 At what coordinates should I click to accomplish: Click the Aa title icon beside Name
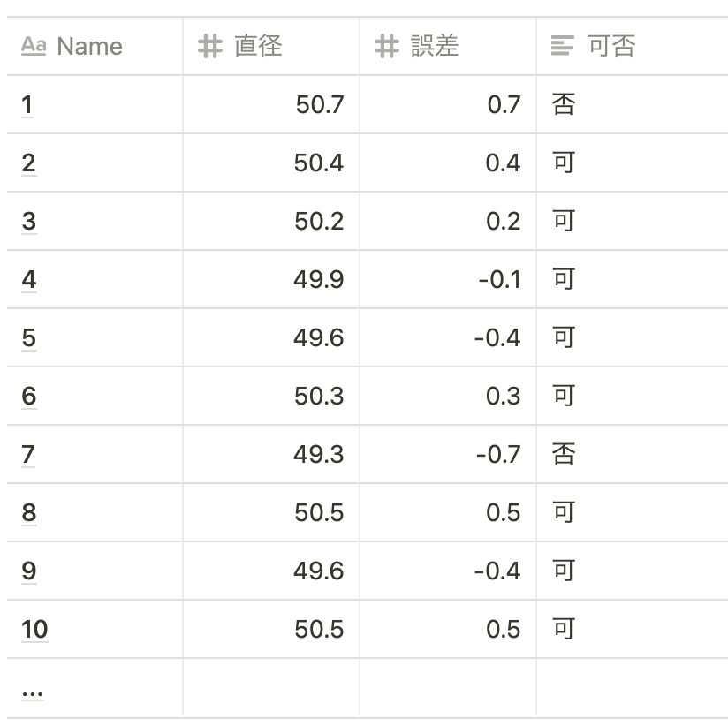(x=34, y=46)
